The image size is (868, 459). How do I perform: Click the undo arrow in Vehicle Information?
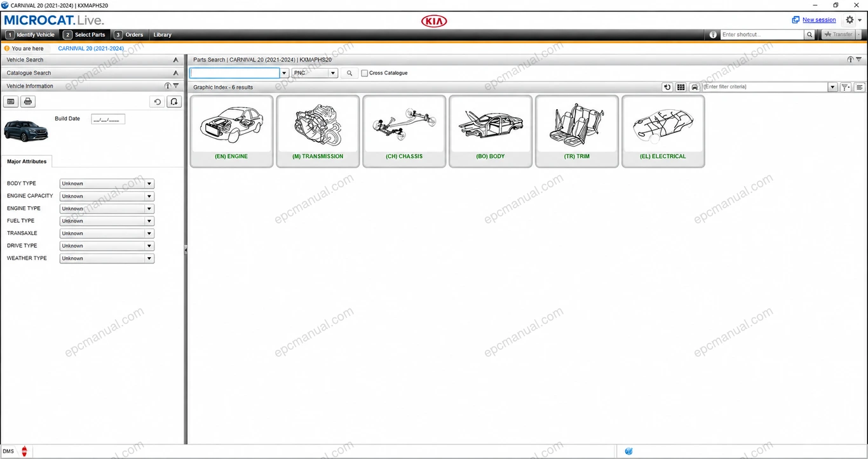(158, 102)
